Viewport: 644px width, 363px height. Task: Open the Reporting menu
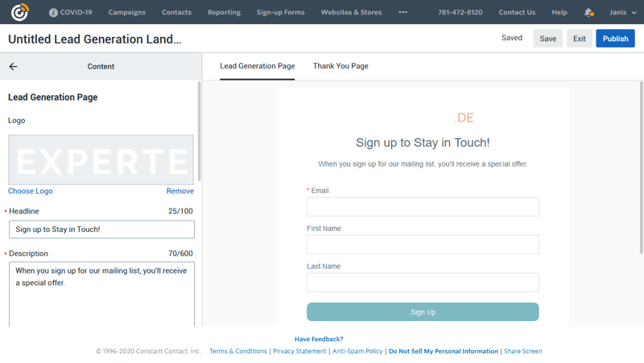tap(225, 12)
